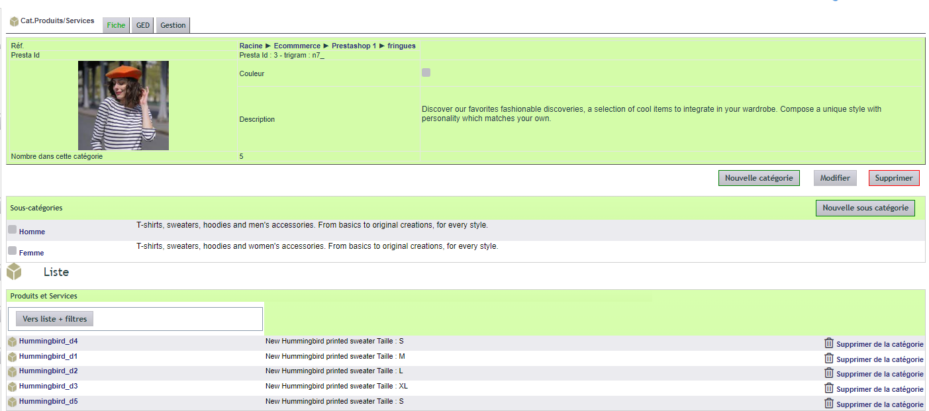Click trash icon for Hummingbird_d5 row
Viewport: 929px width, 411px height.
[829, 403]
